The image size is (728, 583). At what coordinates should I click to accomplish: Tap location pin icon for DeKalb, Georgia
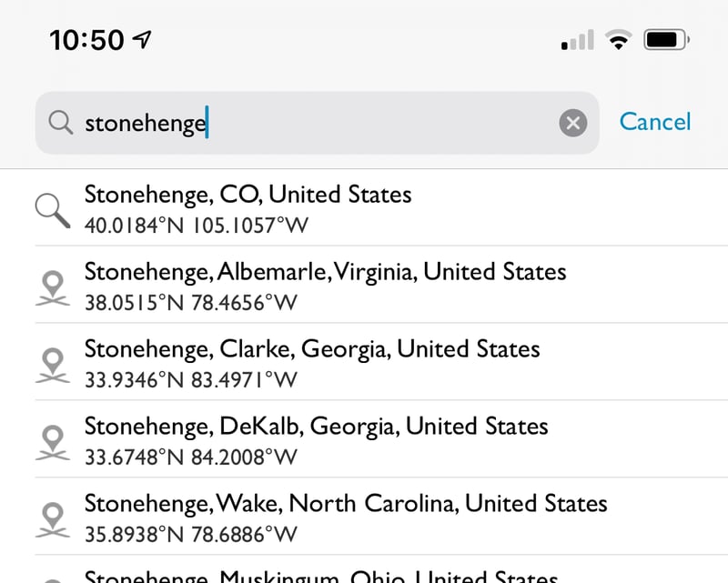[x=55, y=440]
